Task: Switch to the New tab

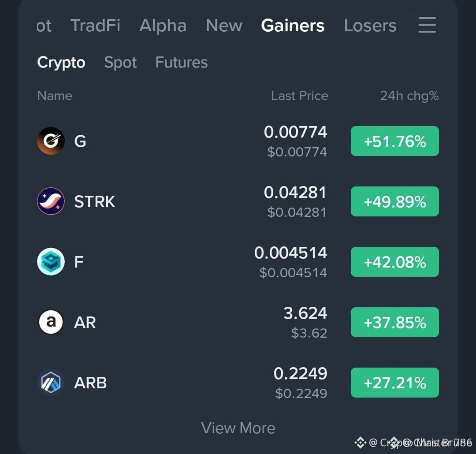Action: pos(224,26)
